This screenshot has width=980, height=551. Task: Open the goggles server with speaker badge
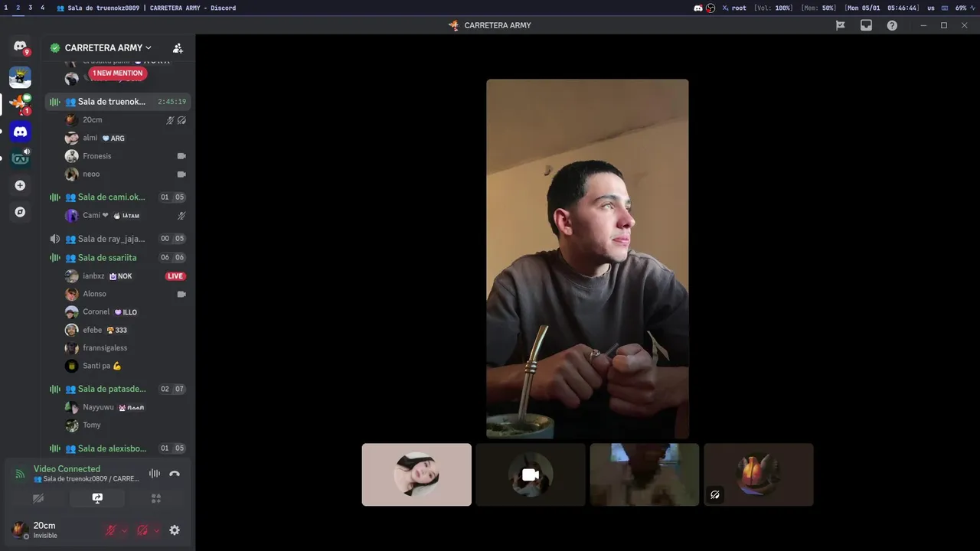(20, 158)
